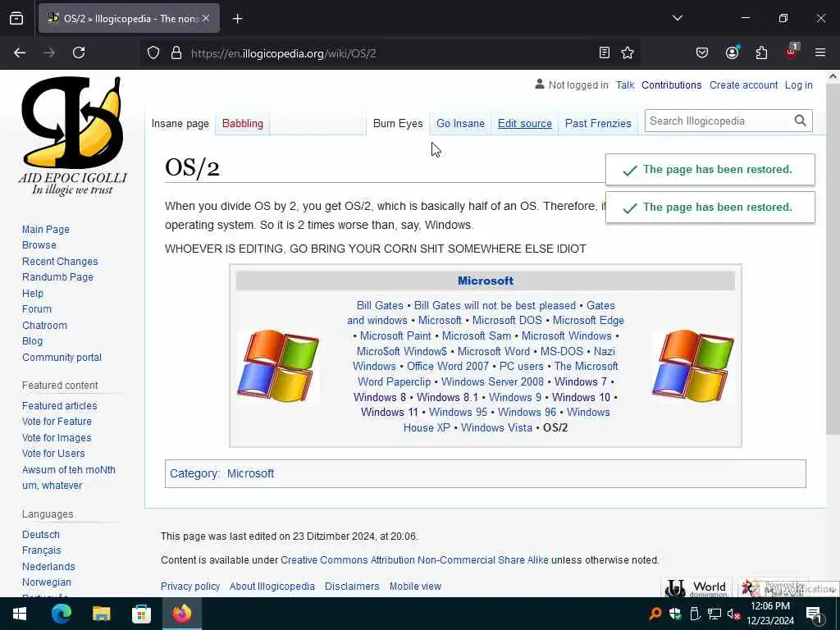Close the OS/2 Illogicopedia tab
Viewport: 840px width, 630px height.
pyautogui.click(x=206, y=18)
